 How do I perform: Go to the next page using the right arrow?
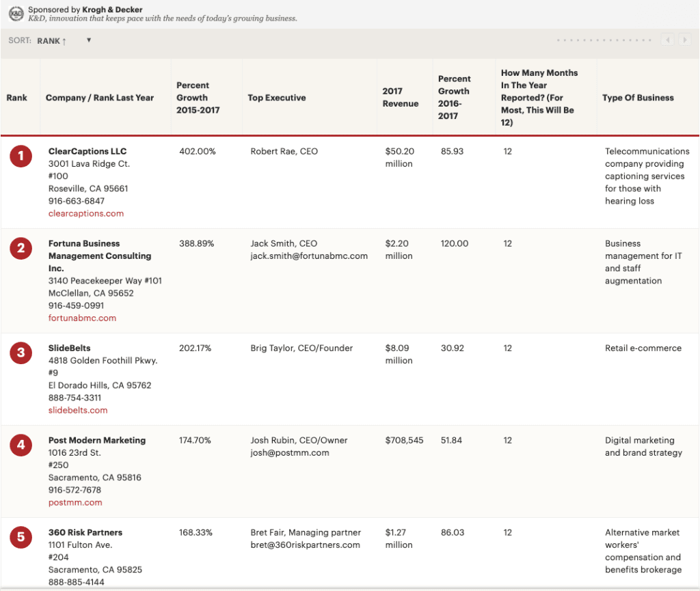(685, 40)
